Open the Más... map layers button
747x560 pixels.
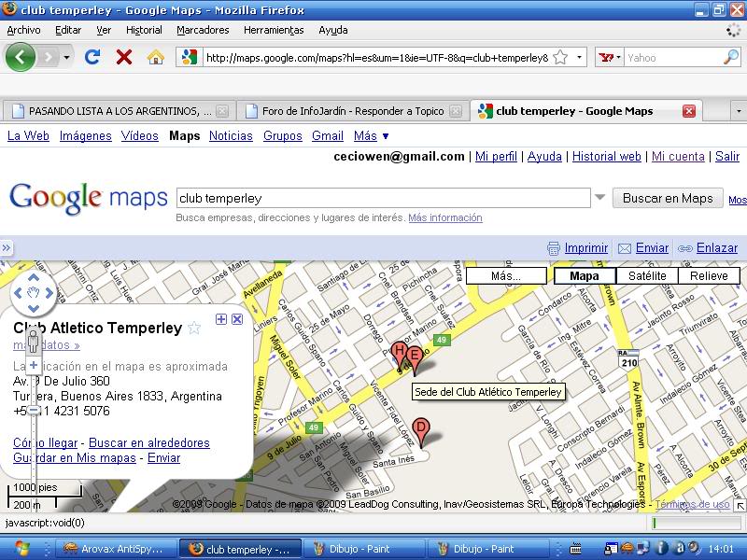tap(506, 275)
